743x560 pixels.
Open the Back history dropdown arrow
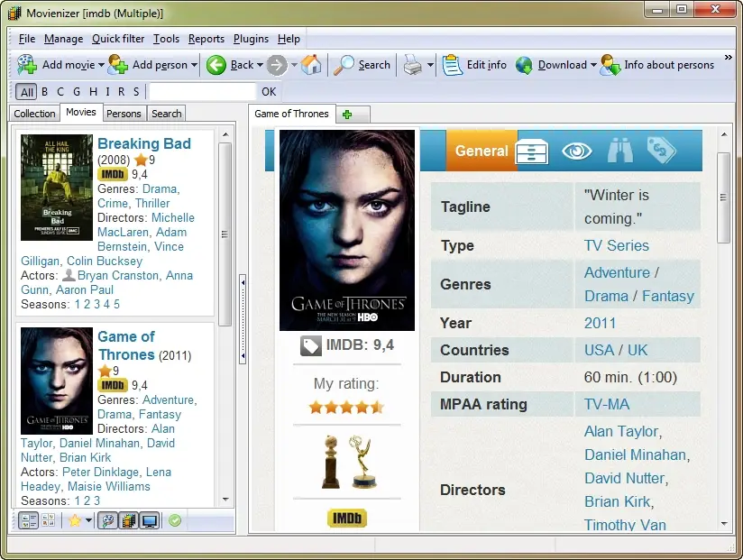pyautogui.click(x=260, y=65)
